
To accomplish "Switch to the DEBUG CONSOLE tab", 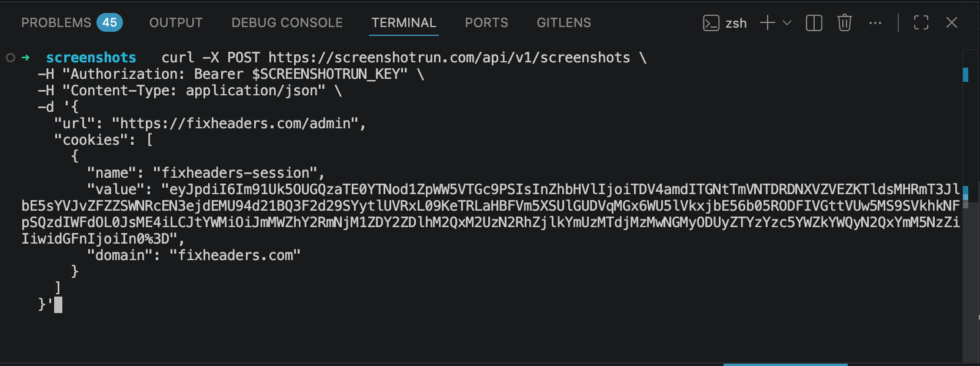I will click(286, 22).
